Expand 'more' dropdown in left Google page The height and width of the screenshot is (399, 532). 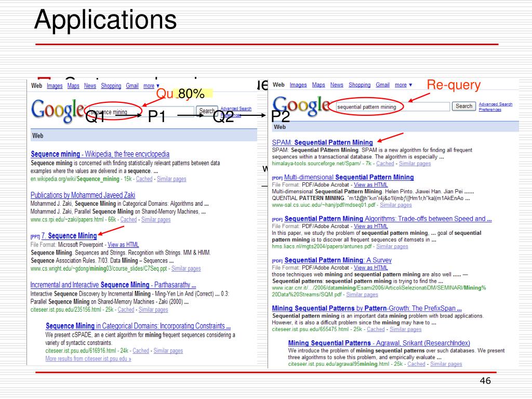(x=151, y=86)
